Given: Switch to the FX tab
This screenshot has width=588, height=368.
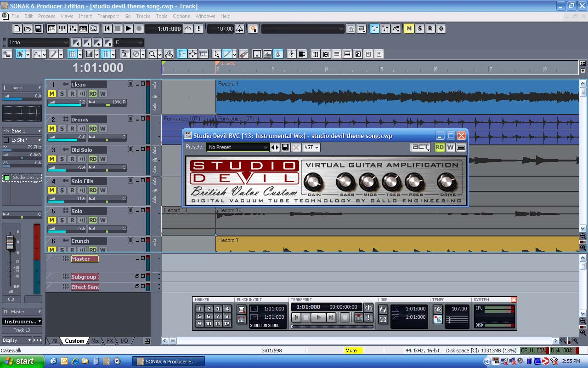Looking at the screenshot, I should (110, 341).
